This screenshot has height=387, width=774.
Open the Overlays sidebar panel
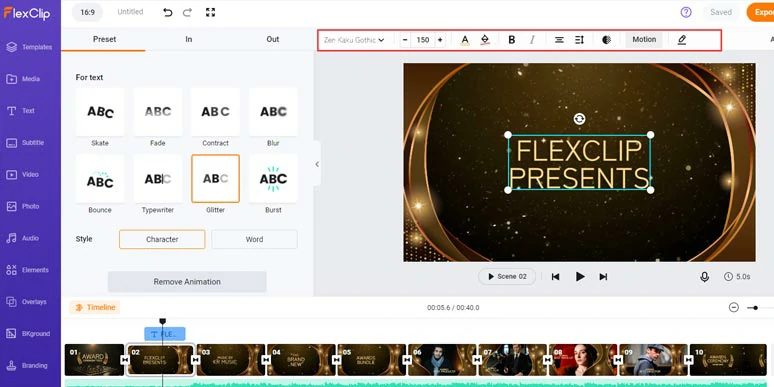(29, 302)
